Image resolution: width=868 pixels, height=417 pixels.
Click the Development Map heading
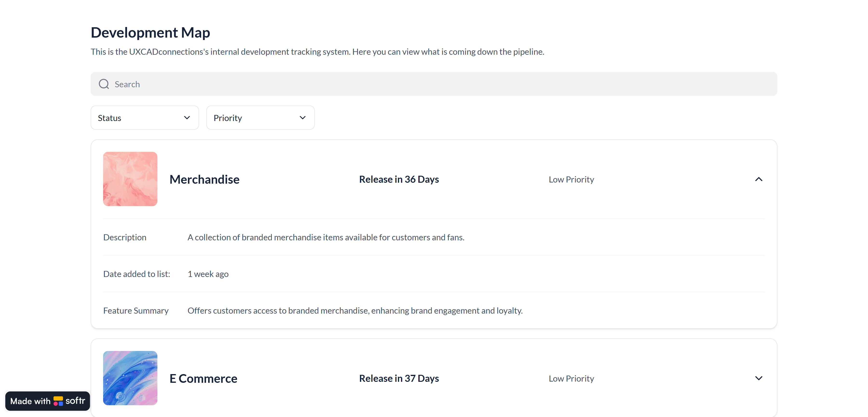point(150,33)
